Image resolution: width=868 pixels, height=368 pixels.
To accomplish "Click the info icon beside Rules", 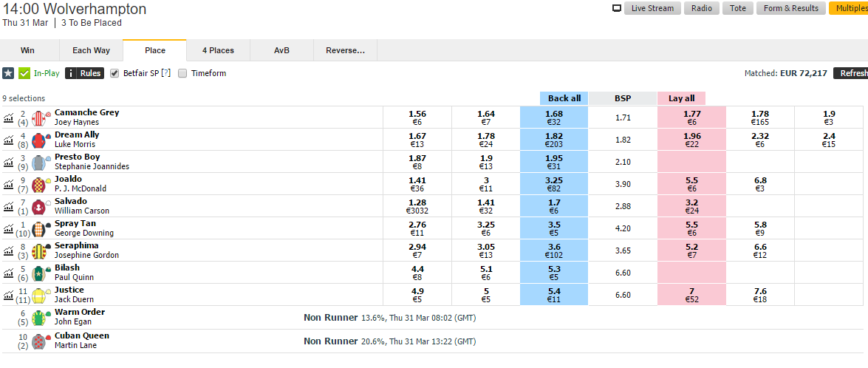I will pos(72,73).
